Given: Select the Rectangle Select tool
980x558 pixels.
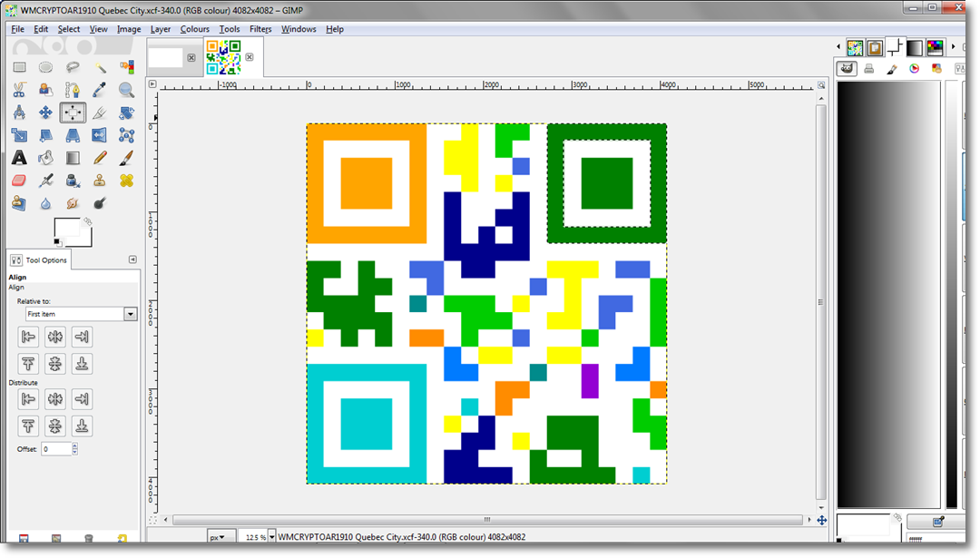Looking at the screenshot, I should coord(19,67).
